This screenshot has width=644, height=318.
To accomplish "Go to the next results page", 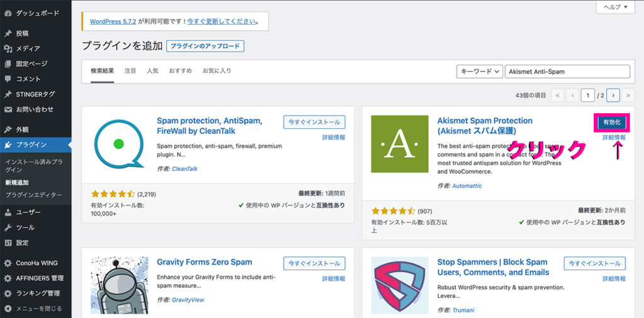I will (x=613, y=95).
